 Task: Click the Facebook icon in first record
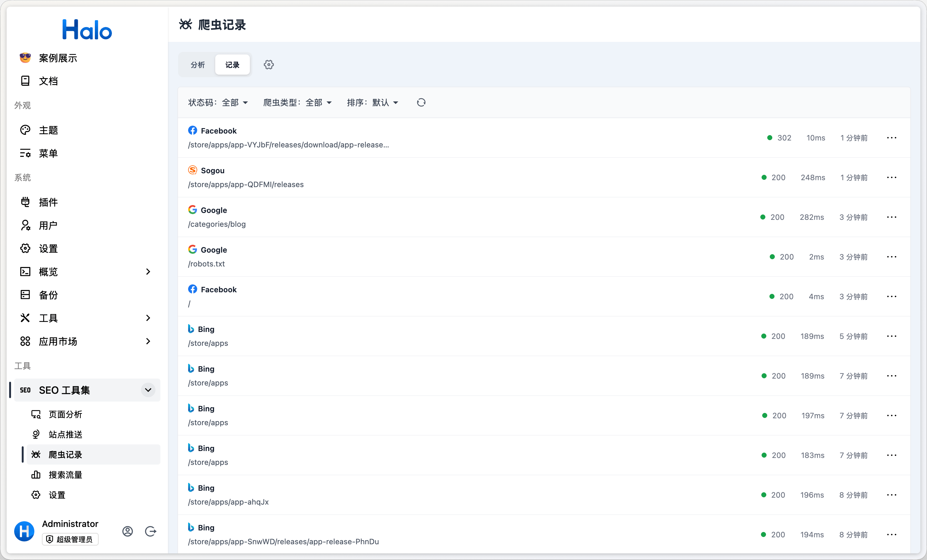(193, 130)
